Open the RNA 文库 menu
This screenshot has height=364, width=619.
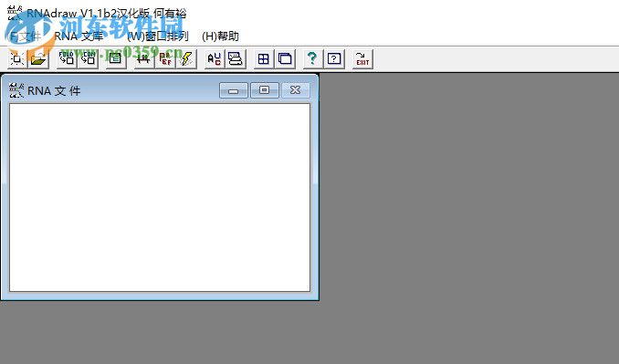(79, 36)
